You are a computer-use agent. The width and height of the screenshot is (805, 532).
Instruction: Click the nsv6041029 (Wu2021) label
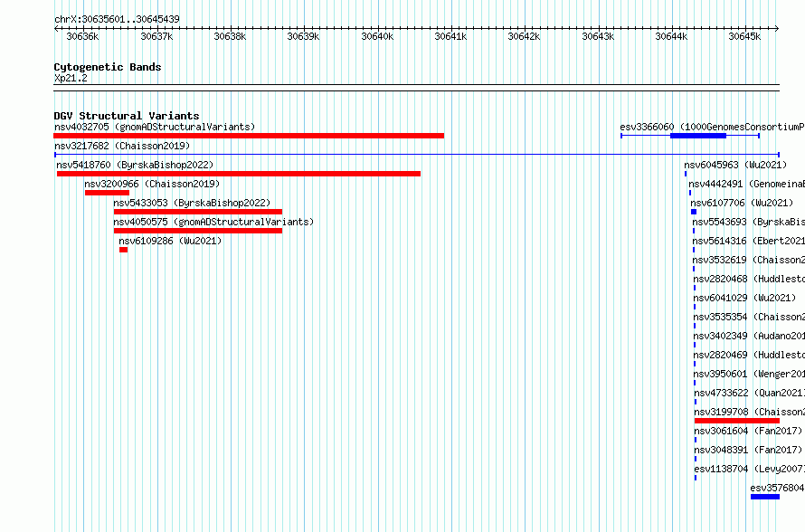tap(744, 298)
